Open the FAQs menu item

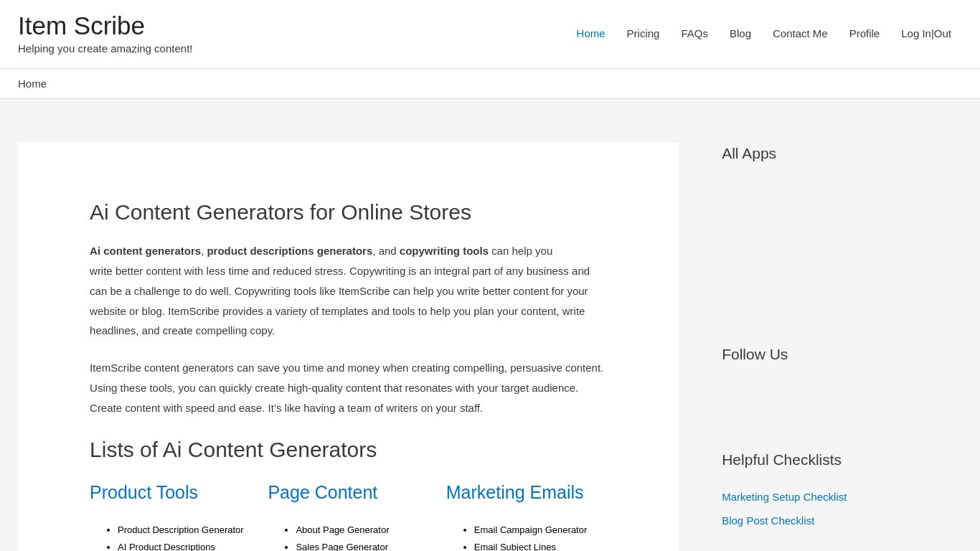694,34
